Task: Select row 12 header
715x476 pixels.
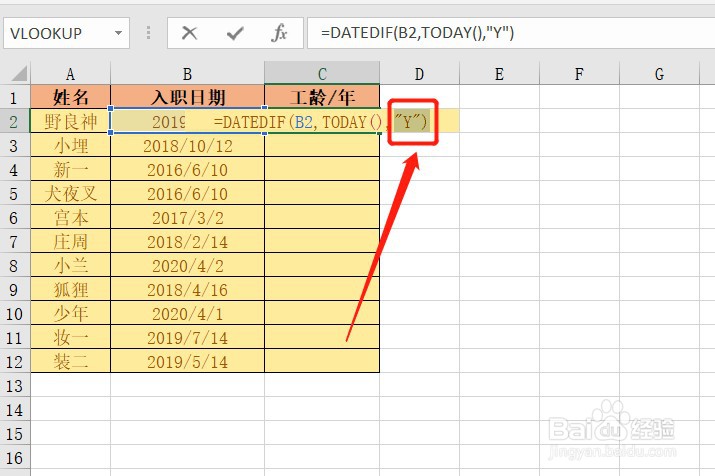Action: click(x=14, y=362)
